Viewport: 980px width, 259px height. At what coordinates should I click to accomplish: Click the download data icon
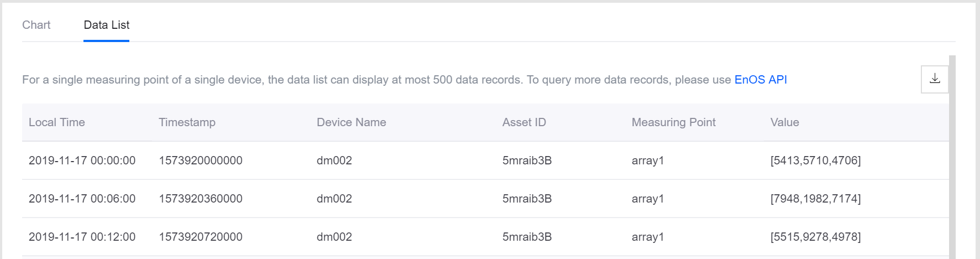tap(935, 79)
